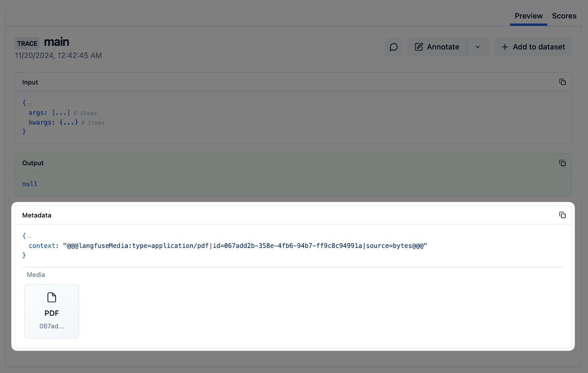Click the TRACE badge label
Viewport: 588px width, 373px height.
coord(27,43)
